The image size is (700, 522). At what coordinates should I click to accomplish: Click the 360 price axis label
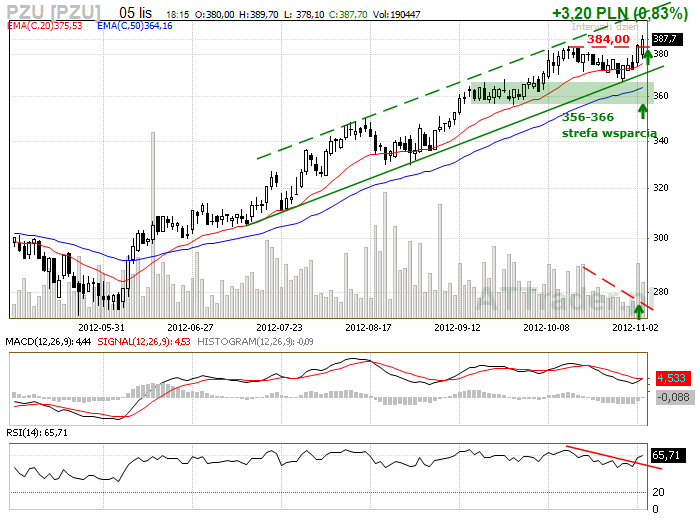(661, 96)
